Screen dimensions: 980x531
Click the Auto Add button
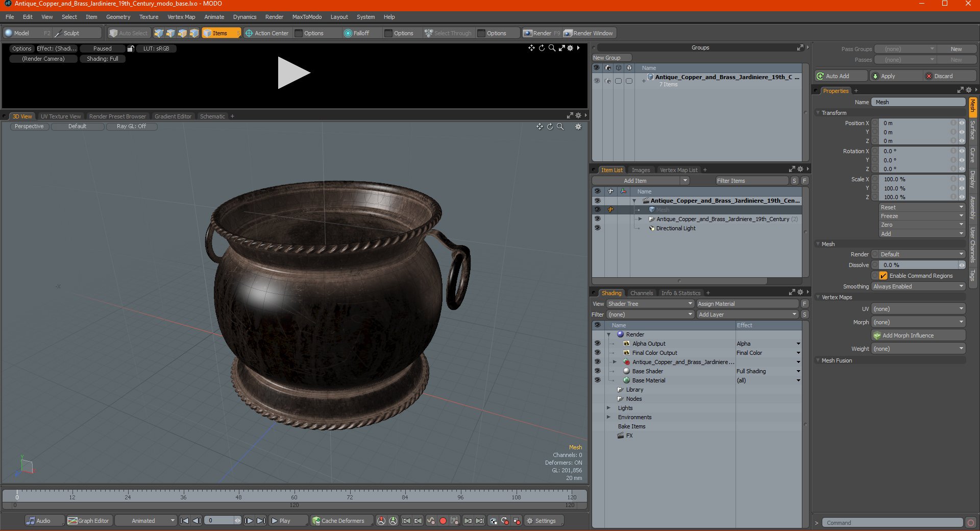[x=841, y=76]
